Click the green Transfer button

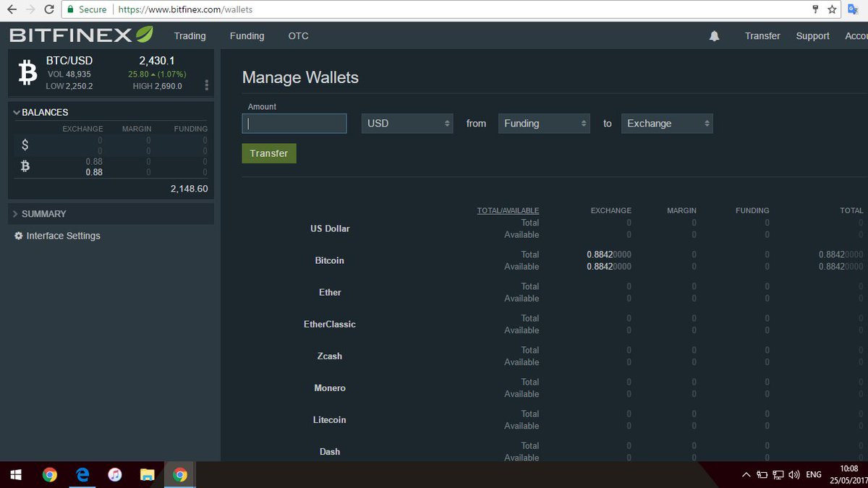pyautogui.click(x=268, y=153)
